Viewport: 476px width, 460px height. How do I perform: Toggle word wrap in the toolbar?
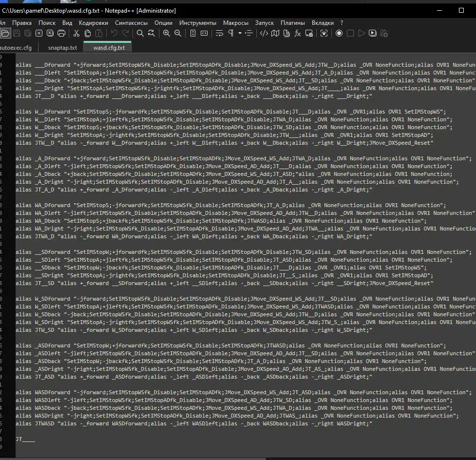coord(219,33)
